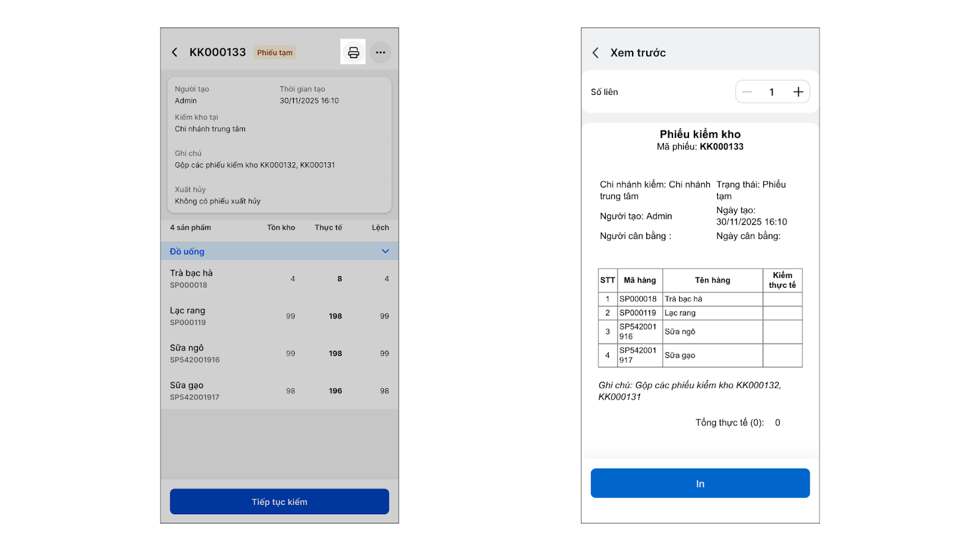
Task: Click Mã phiếu: KK000133 in the preview
Action: (700, 146)
